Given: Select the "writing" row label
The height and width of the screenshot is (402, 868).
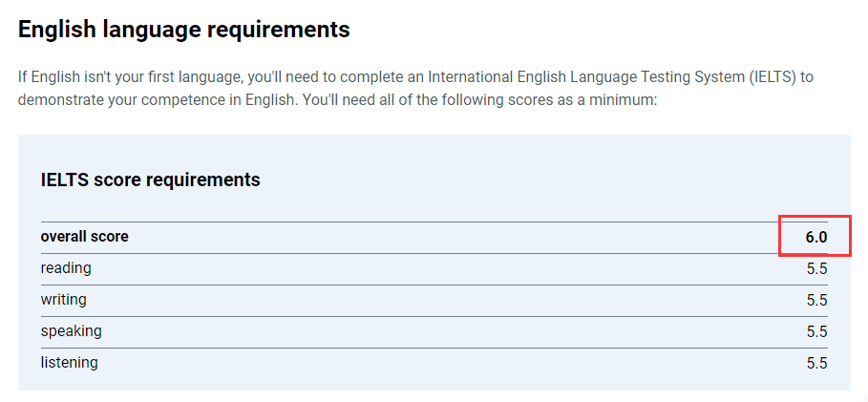Looking at the screenshot, I should 63,300.
